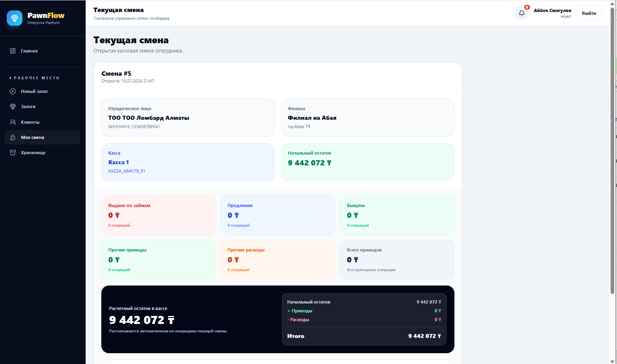This screenshot has width=617, height=364.
Task: Click the address пр.Абая 79
Action: [299, 127]
